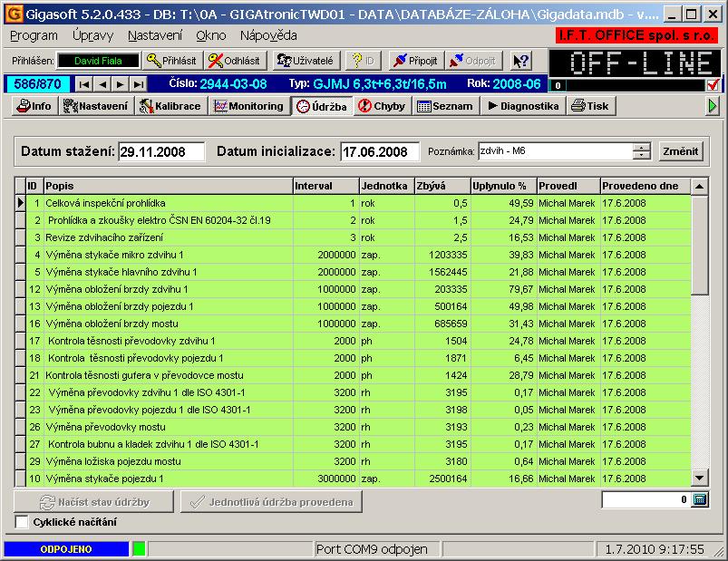Click the context help question-mark arrow icon
Image resolution: width=728 pixels, height=561 pixels.
coord(520,61)
